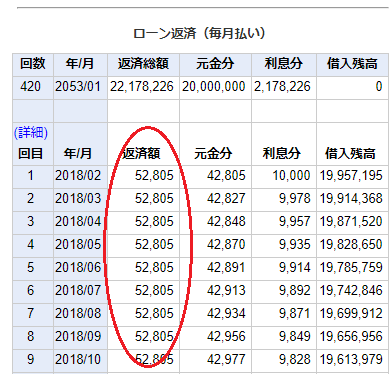Image resolution: width=392 pixels, height=374 pixels.
Task: Click 52,805 repayment in 2018/06 row
Action: pyautogui.click(x=154, y=268)
